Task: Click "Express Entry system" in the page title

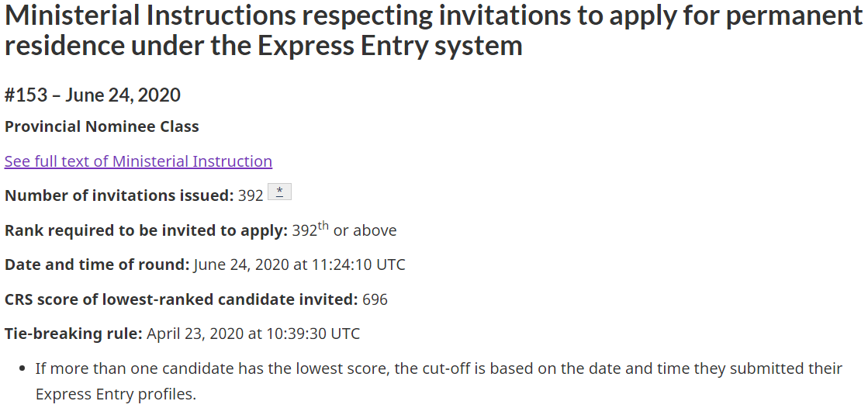Action: tap(389, 46)
